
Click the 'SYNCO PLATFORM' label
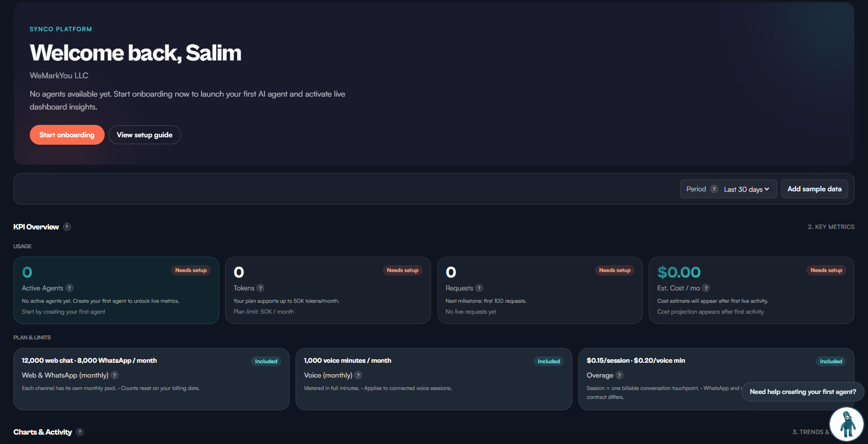[x=61, y=29]
